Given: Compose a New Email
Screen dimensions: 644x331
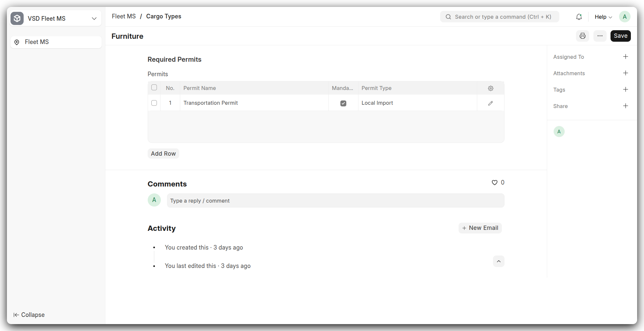Looking at the screenshot, I should (480, 228).
